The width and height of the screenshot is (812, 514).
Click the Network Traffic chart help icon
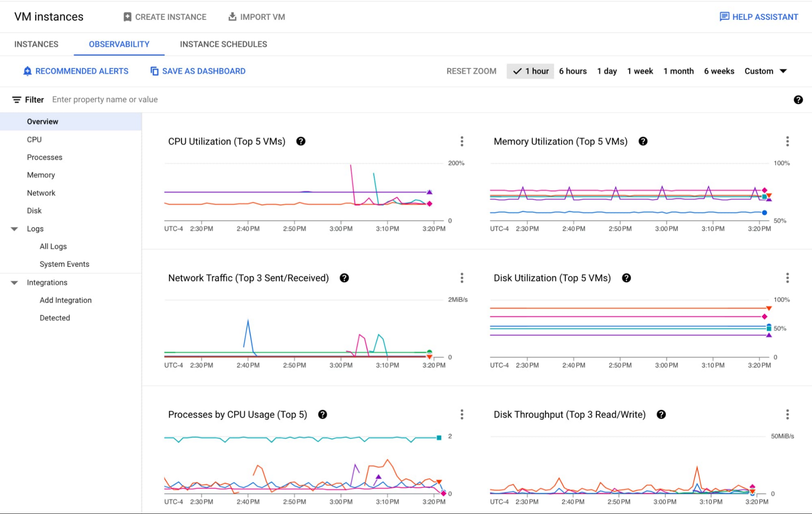(x=344, y=278)
